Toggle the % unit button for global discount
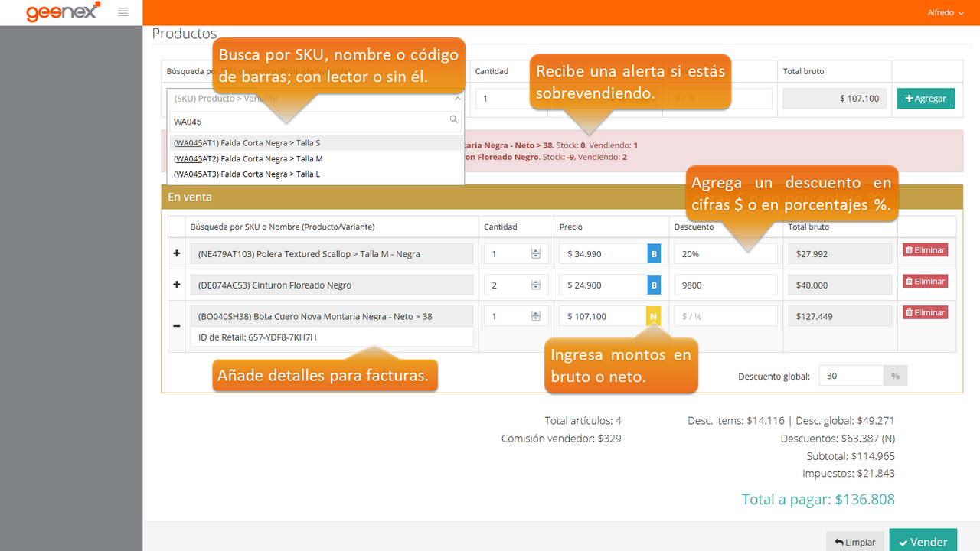 (895, 376)
